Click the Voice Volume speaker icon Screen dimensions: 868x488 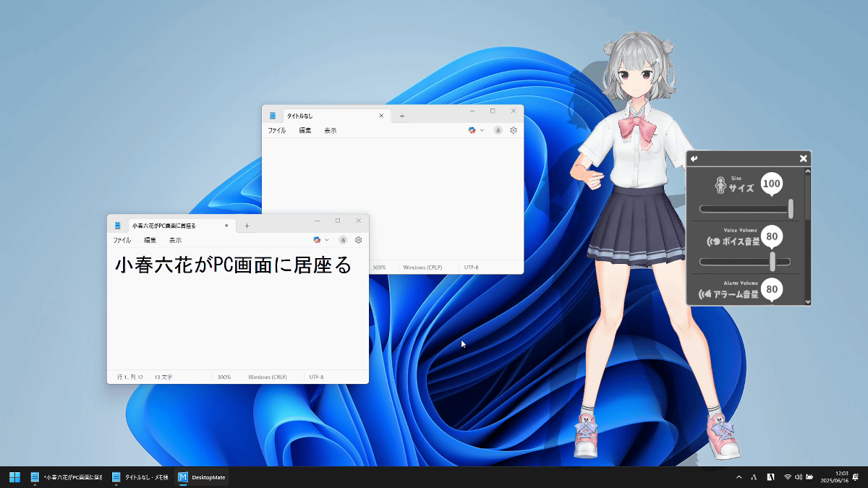[712, 241]
